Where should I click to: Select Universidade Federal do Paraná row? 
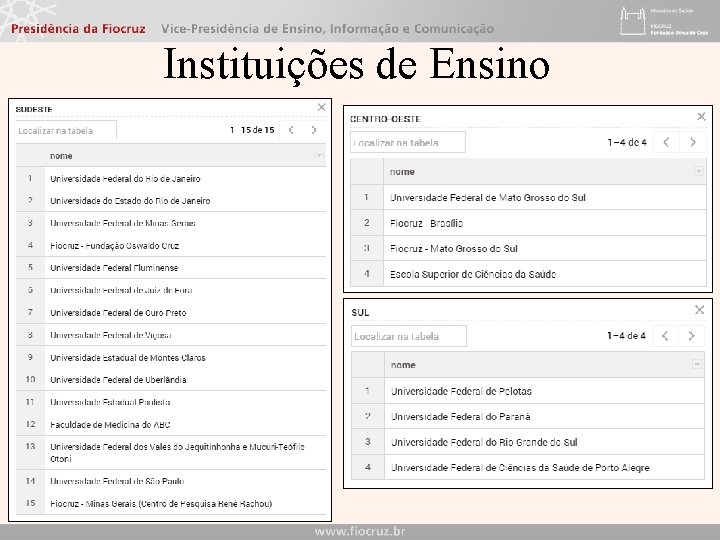[x=528, y=416]
